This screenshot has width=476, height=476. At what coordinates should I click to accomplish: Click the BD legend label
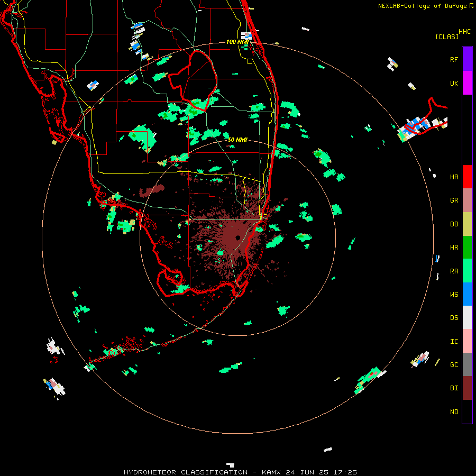(x=454, y=224)
